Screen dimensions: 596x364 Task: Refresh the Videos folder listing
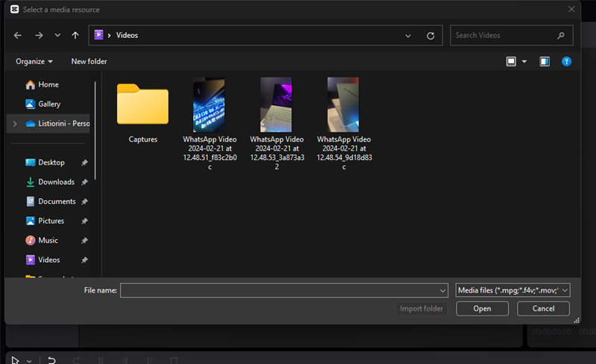tap(430, 35)
